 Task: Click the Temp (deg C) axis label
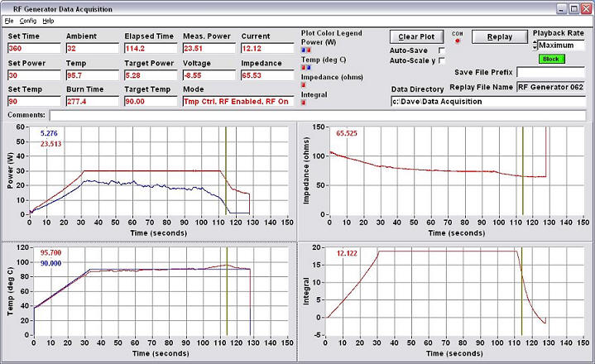pyautogui.click(x=10, y=291)
